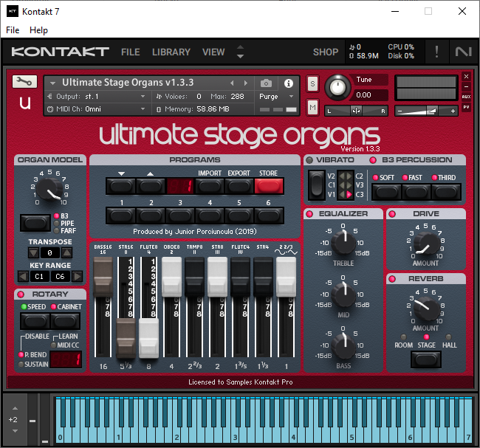
Task: Solo the instrument with S button
Action: 312,84
